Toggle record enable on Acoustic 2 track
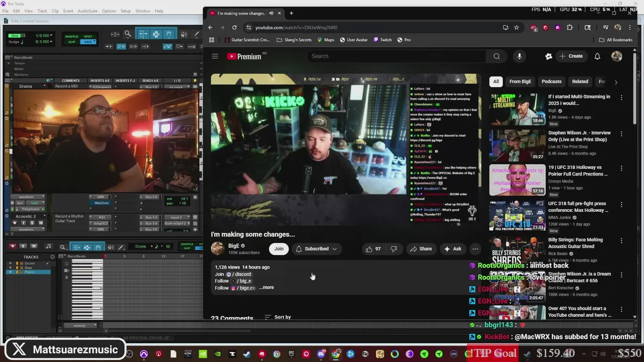644x362 pixels. (x=15, y=223)
